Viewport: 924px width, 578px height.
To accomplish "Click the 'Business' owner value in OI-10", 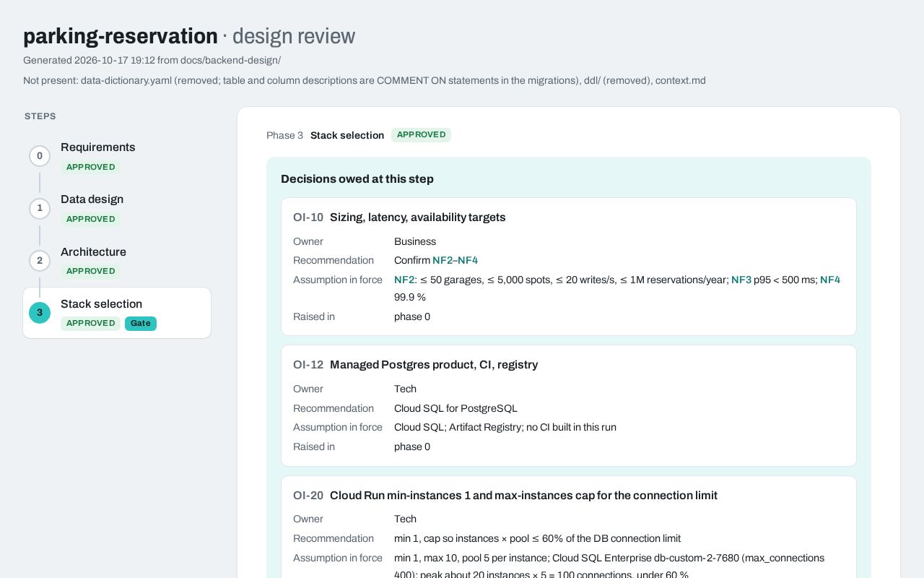I will [x=415, y=242].
